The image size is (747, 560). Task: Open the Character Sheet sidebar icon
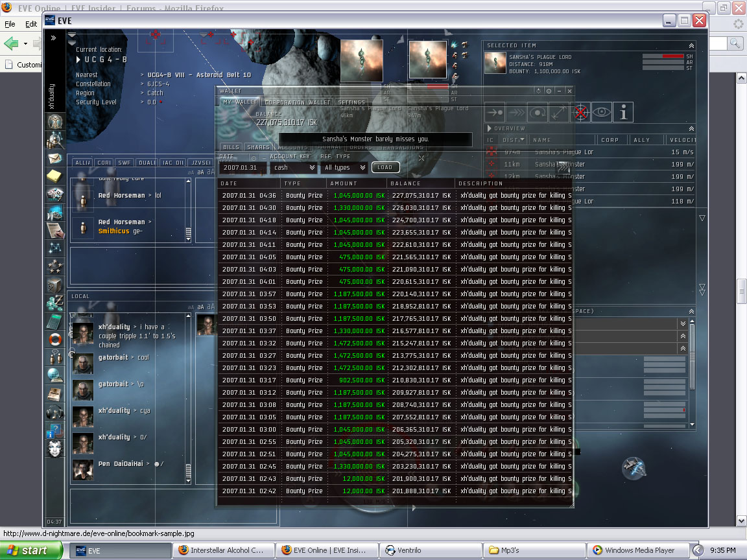coord(54,122)
